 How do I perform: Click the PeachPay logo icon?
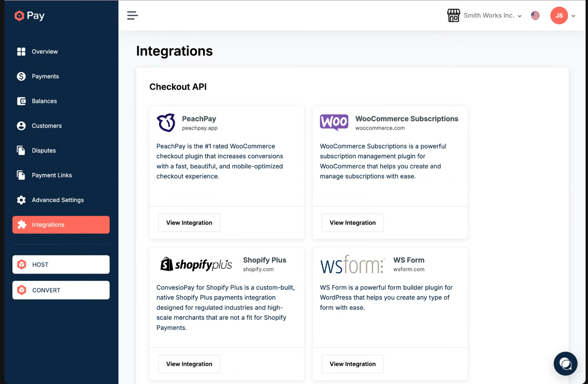pyautogui.click(x=166, y=123)
